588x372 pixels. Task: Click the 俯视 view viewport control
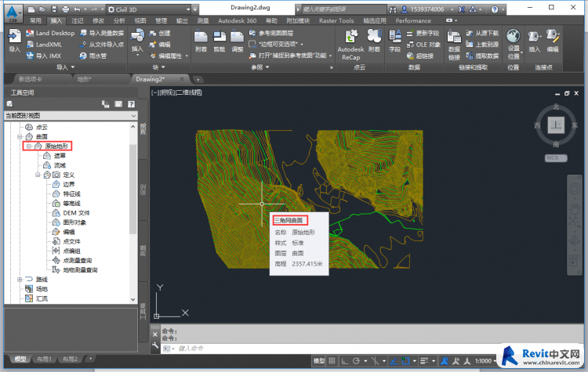point(167,92)
